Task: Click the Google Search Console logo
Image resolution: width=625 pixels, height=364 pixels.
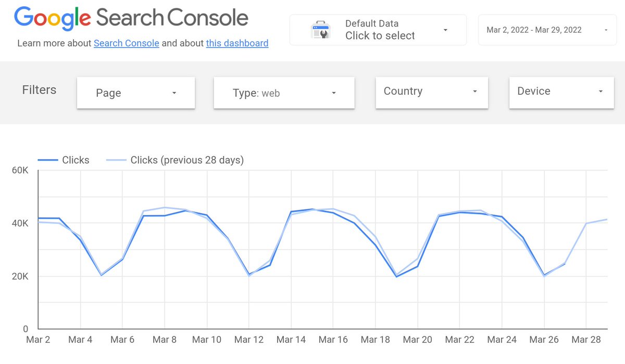Action: 131,19
